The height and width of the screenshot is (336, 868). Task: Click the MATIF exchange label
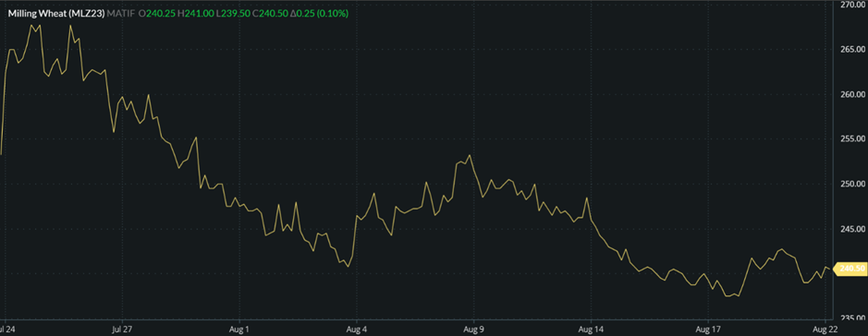tap(122, 14)
